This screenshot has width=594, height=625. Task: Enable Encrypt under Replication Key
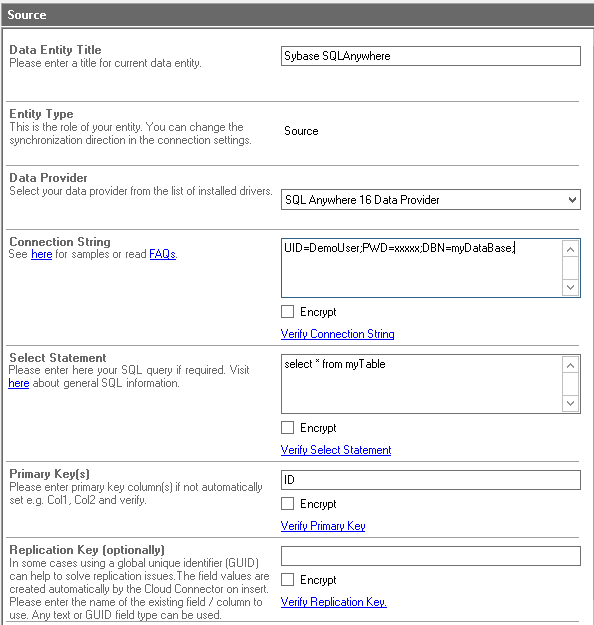pyautogui.click(x=287, y=580)
